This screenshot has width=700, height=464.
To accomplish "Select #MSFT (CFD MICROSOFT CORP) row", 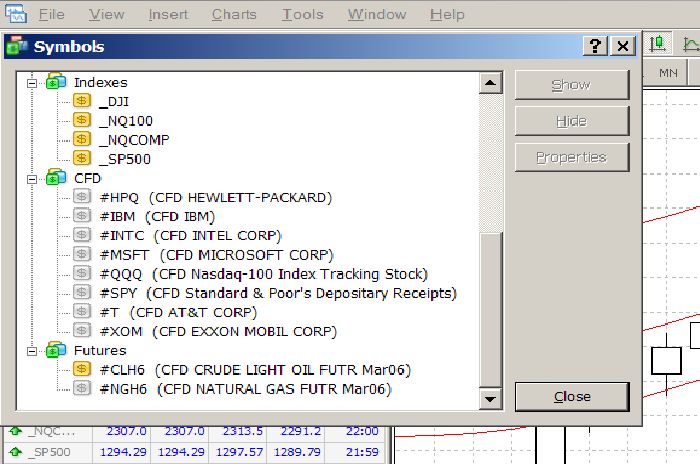I will pos(217,255).
